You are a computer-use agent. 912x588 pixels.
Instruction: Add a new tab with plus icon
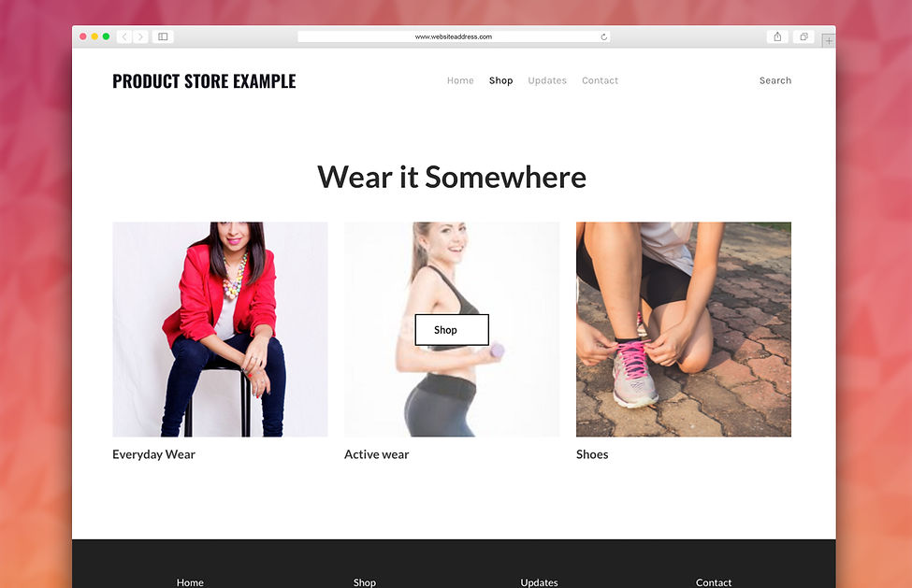828,41
